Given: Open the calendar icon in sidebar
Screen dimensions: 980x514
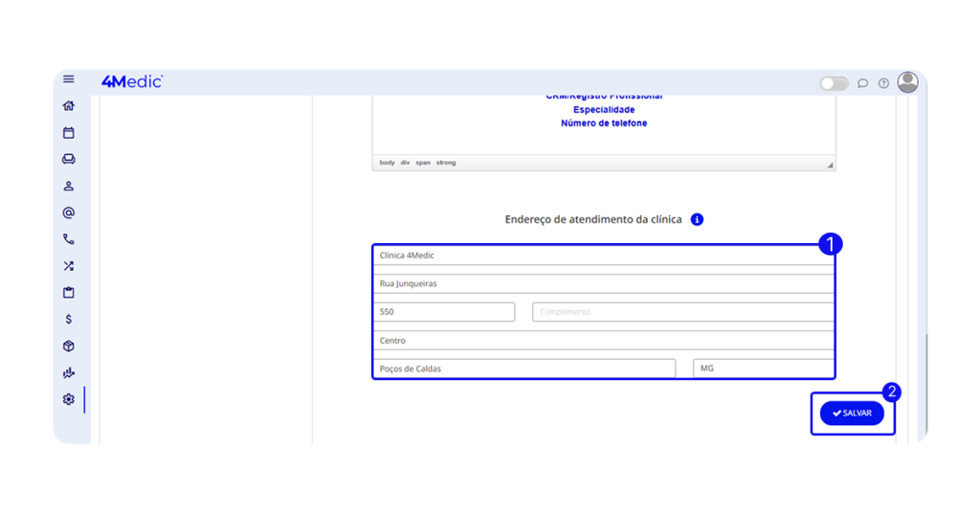Looking at the screenshot, I should click(68, 133).
